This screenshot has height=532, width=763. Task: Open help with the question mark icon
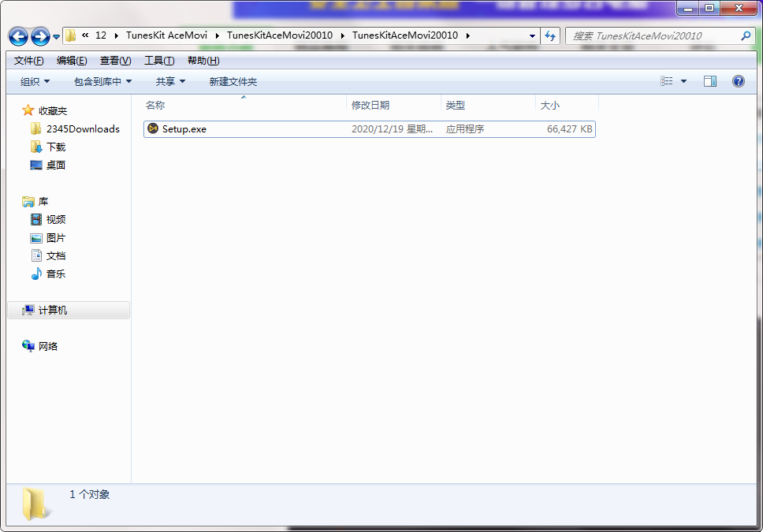(x=739, y=81)
